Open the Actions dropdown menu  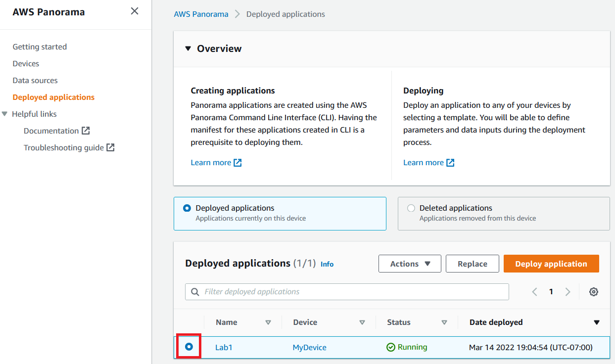tap(410, 264)
